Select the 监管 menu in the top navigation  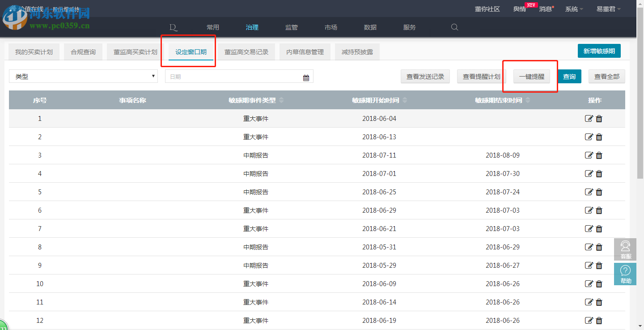(x=291, y=27)
